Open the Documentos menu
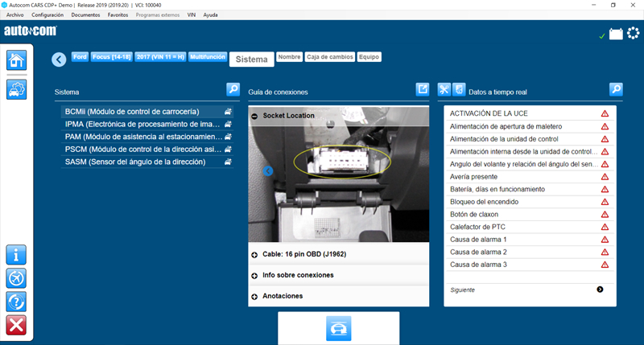 tap(85, 14)
